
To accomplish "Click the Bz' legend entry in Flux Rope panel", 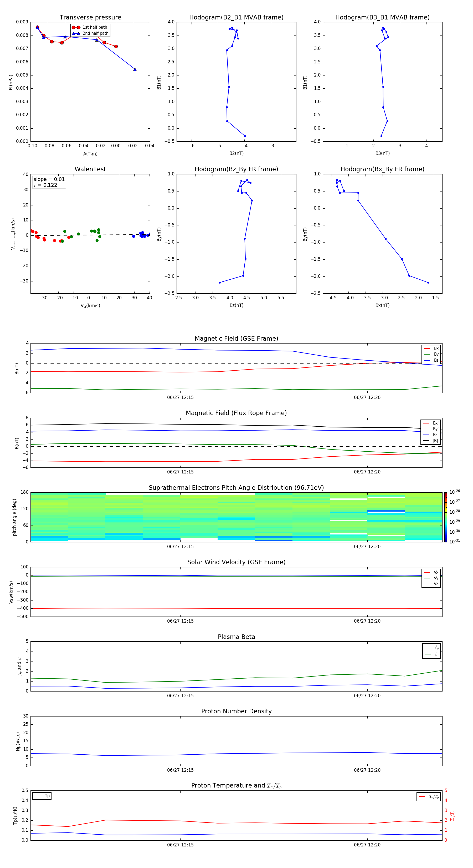I will coord(431,435).
